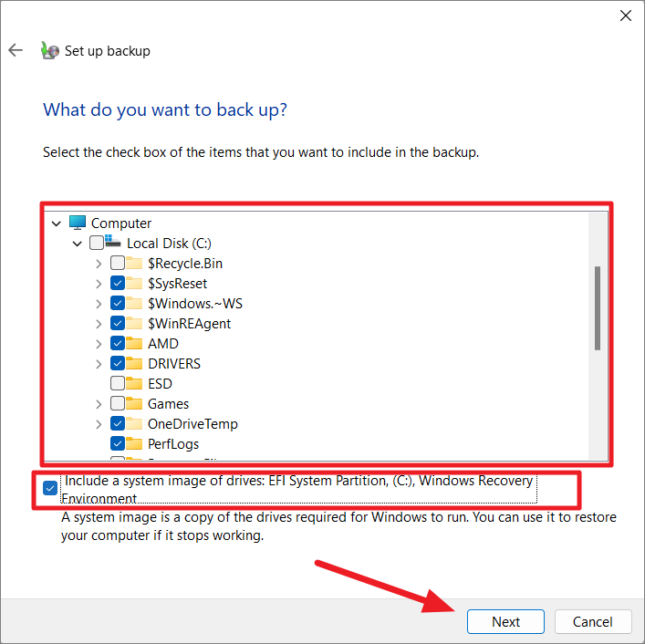Click the PerfLogs folder icon
Viewport: 645px width, 644px height.
click(134, 443)
